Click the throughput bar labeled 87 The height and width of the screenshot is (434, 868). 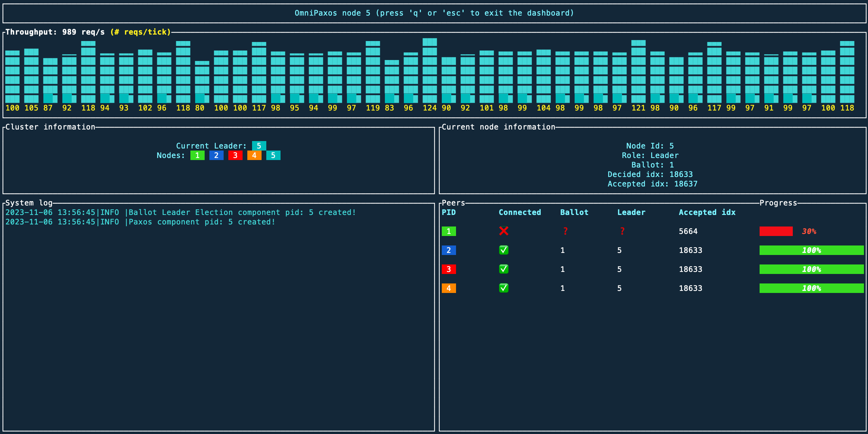[x=50, y=81]
